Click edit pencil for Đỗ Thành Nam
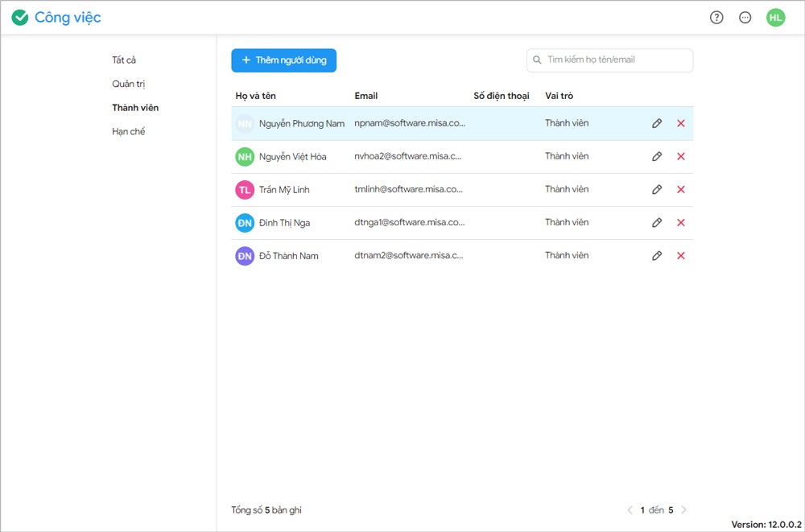Image resolution: width=805 pixels, height=532 pixels. [657, 255]
